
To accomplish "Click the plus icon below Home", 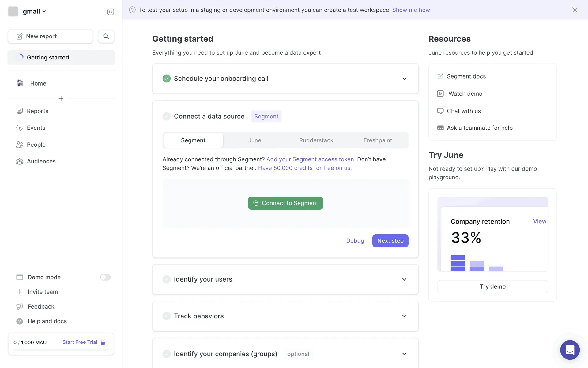I will click(x=61, y=98).
